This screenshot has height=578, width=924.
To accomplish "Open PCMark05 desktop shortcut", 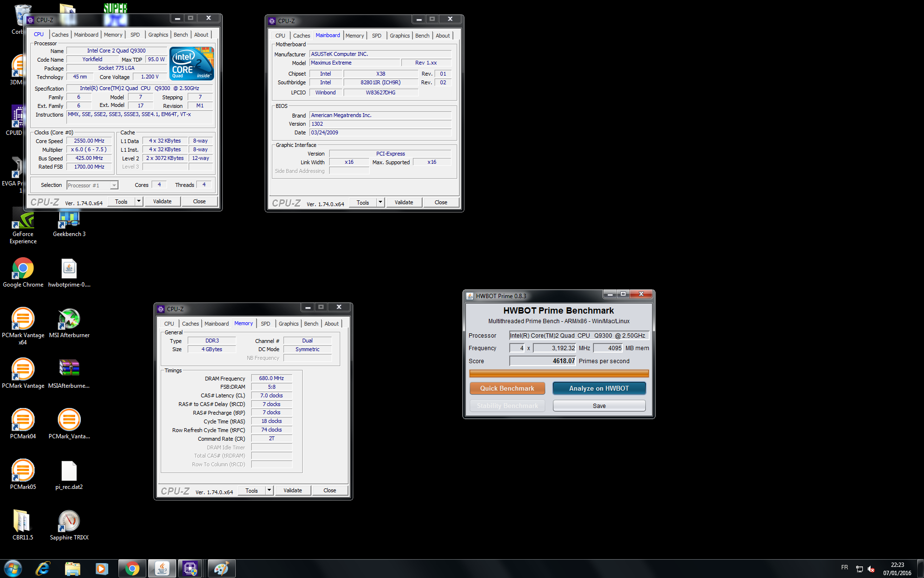I will (23, 475).
